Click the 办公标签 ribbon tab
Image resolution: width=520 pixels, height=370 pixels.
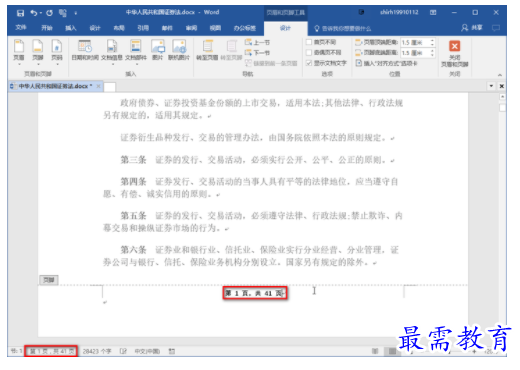click(245, 28)
